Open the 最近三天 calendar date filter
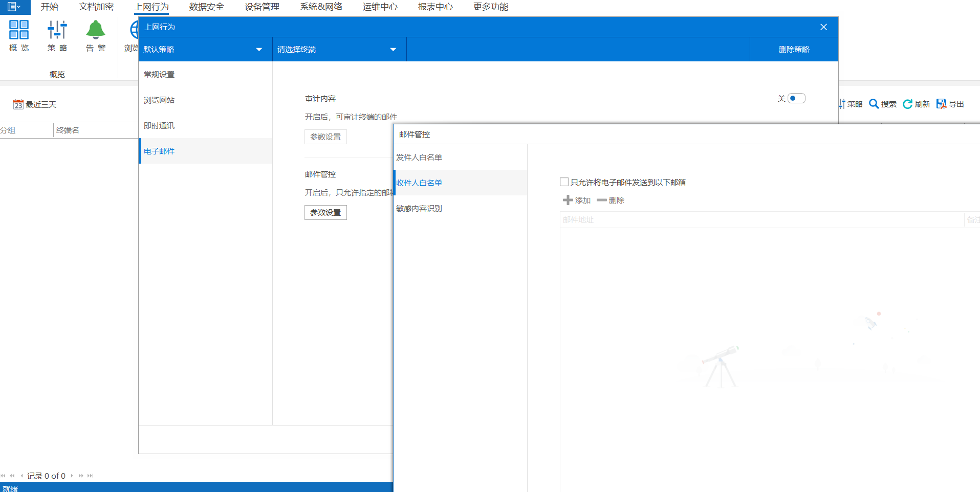Screen dimensions: 980x492 point(18,104)
